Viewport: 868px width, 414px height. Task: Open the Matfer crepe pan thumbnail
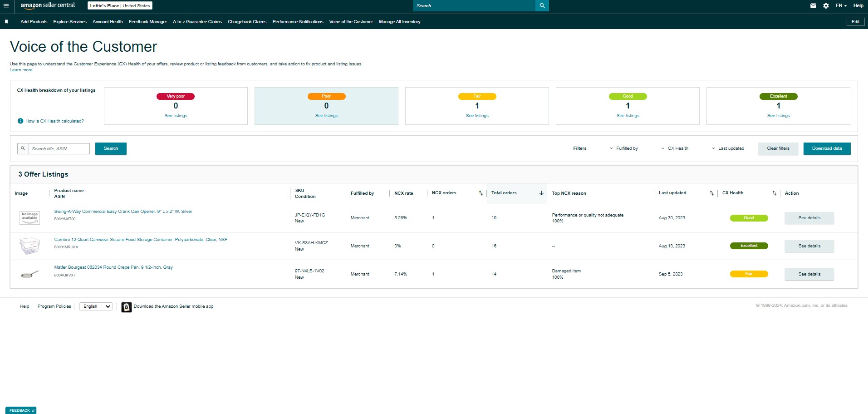[30, 274]
